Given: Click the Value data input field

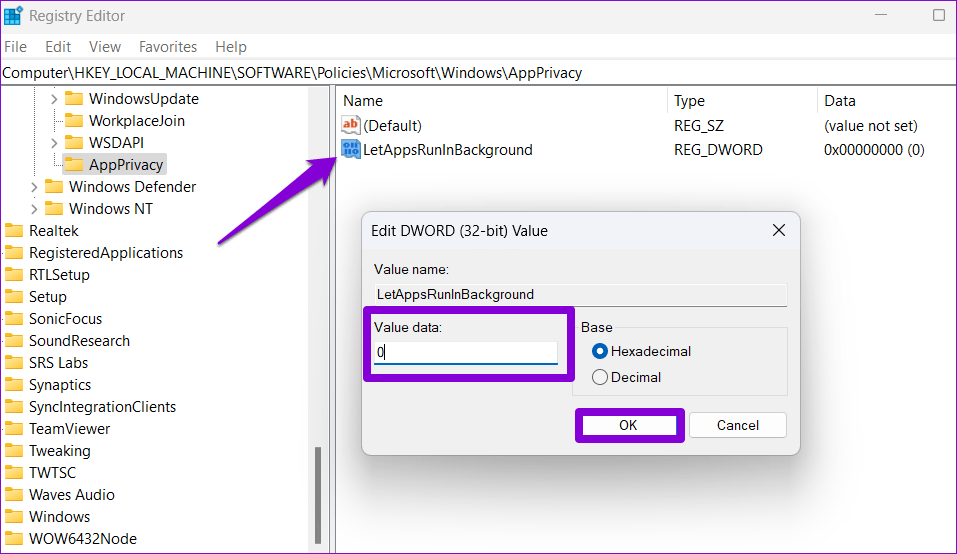Looking at the screenshot, I should click(x=466, y=352).
